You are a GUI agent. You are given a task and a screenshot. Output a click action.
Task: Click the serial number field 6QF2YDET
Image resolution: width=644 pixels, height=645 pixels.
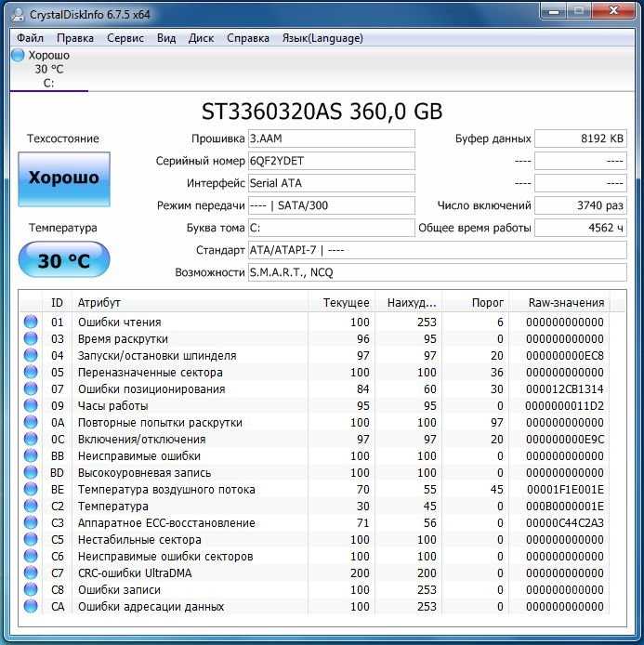click(332, 161)
